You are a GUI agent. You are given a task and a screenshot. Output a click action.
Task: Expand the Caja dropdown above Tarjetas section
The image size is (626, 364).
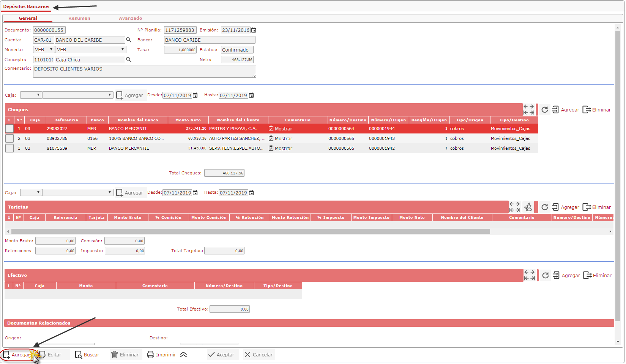tap(31, 193)
